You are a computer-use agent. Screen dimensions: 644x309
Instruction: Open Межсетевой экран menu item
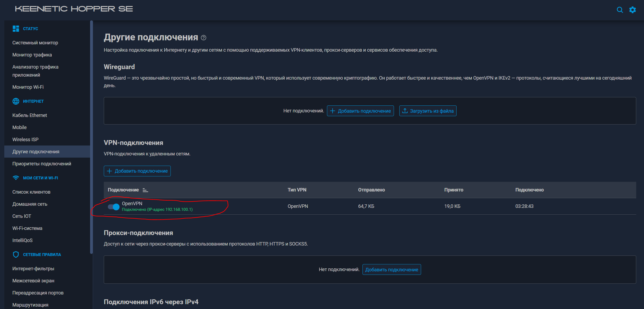[x=33, y=281]
